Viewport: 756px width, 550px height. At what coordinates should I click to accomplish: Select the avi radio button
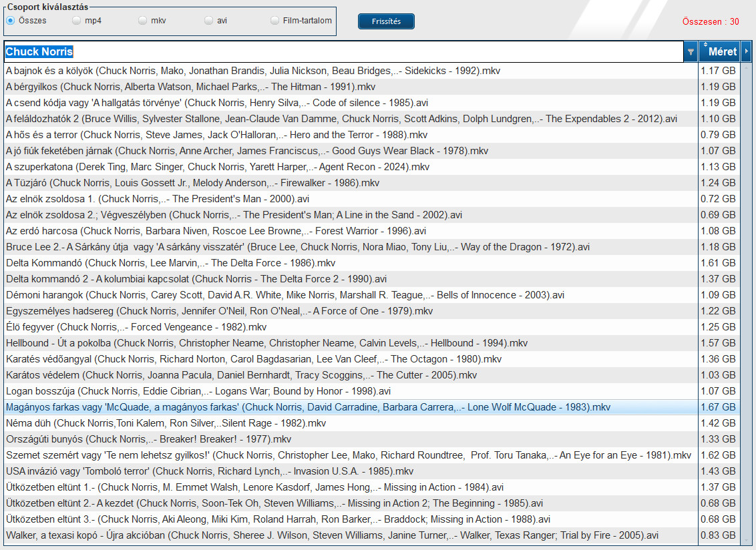click(208, 21)
